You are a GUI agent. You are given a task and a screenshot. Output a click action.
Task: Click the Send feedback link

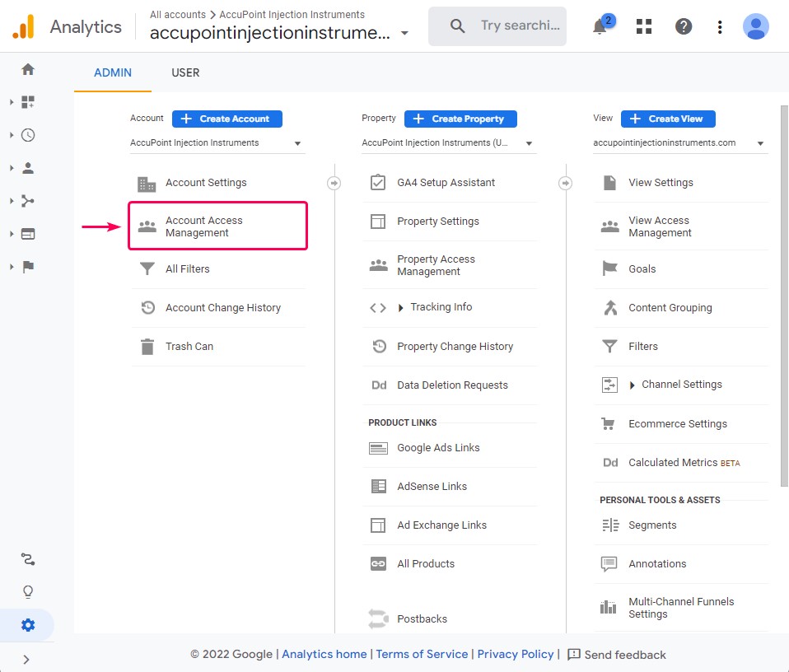click(x=616, y=655)
